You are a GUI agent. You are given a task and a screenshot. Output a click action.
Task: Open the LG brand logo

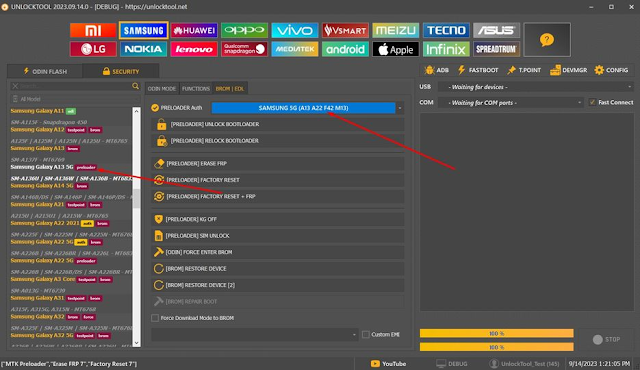click(x=93, y=49)
